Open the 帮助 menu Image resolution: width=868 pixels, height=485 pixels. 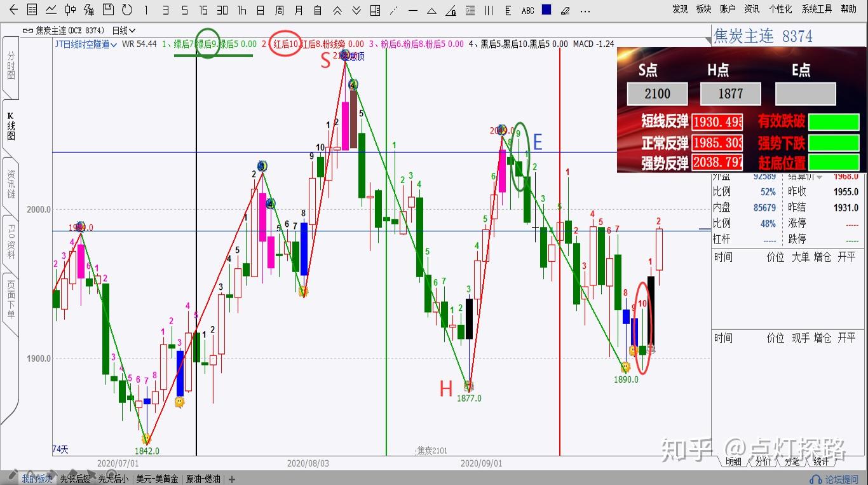[848, 9]
